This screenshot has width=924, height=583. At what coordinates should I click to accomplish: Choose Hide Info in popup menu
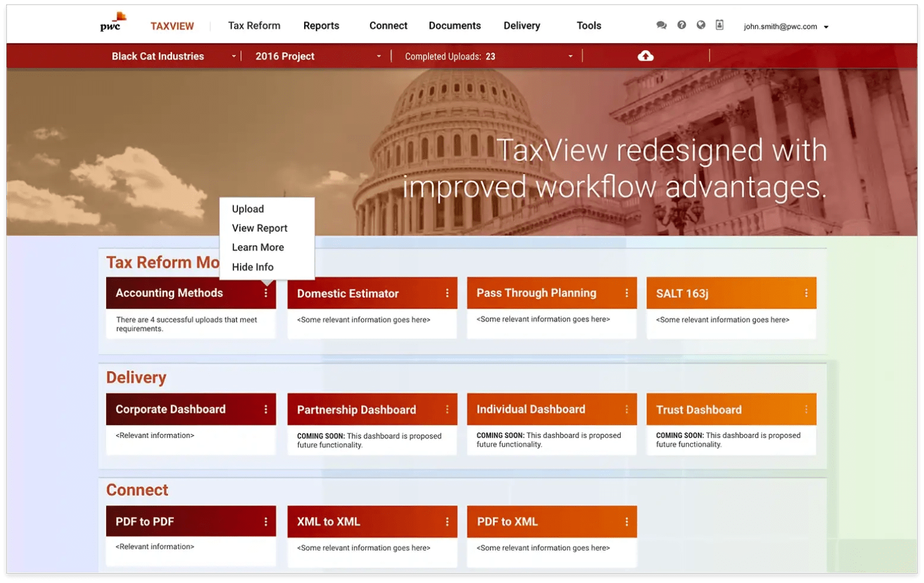(x=252, y=267)
